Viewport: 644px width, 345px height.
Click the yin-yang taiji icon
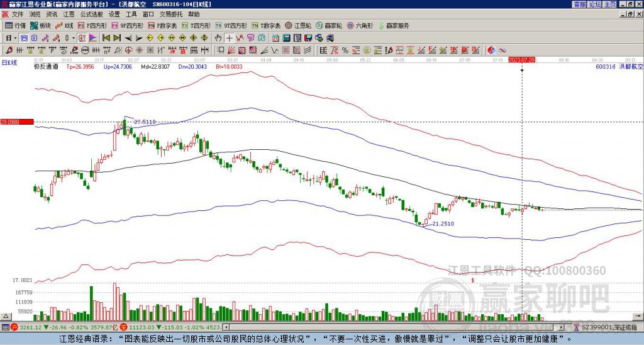pos(491,50)
